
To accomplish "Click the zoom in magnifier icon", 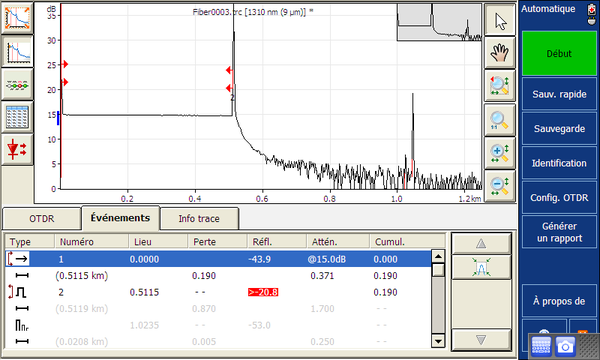I will coord(500,153).
